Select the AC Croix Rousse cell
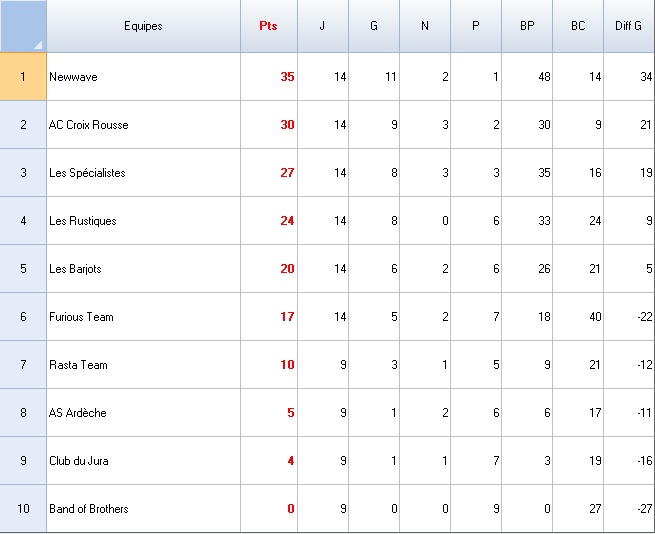The image size is (655, 534). tap(143, 125)
